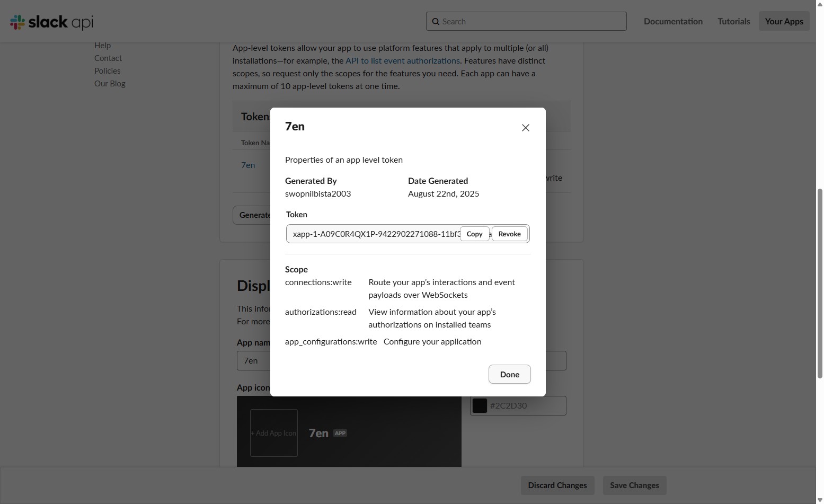The height and width of the screenshot is (504, 824).
Task: Click the August 22nd, 2025 date value
Action: pos(444,194)
